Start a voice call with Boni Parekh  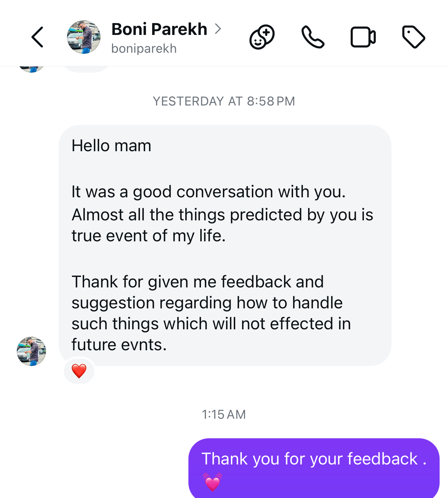(x=313, y=37)
